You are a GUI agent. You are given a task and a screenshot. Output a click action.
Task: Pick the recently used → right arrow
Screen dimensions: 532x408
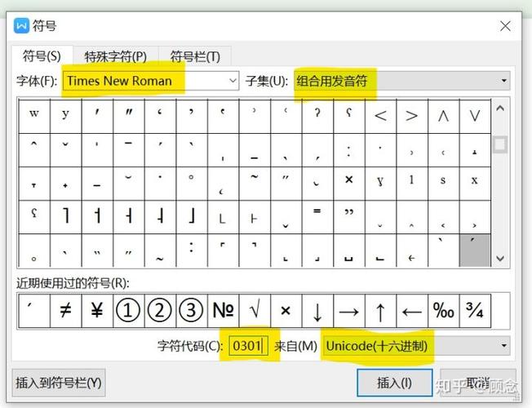click(x=348, y=311)
